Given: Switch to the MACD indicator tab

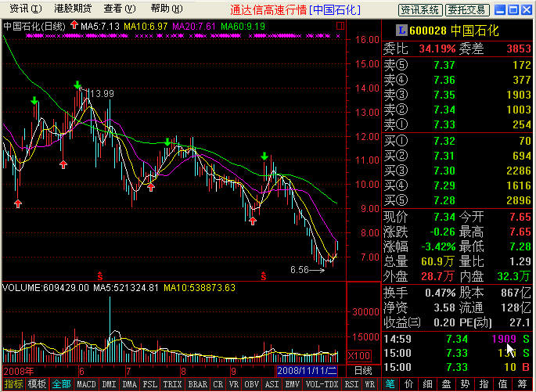Looking at the screenshot, I should 86,384.
